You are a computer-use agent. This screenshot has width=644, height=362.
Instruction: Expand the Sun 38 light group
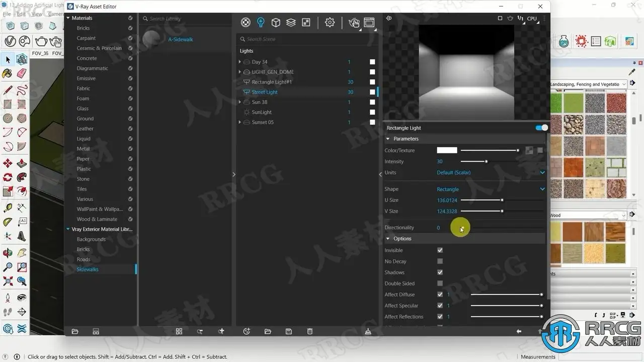tap(240, 102)
